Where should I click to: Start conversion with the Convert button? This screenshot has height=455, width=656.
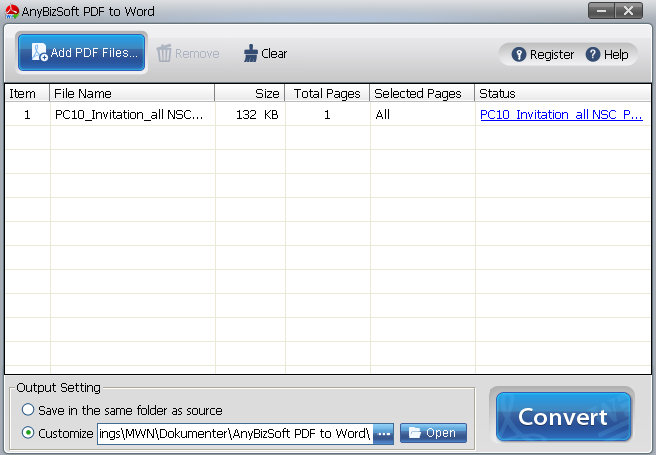click(563, 417)
